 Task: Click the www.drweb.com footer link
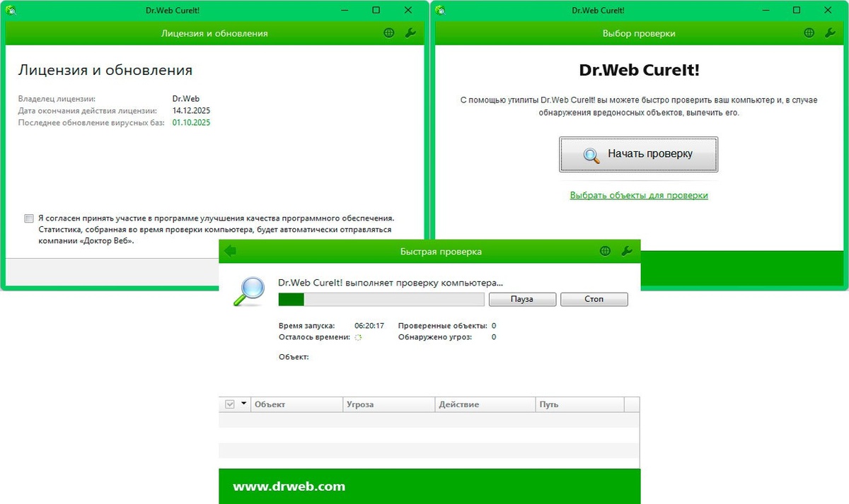coord(289,486)
